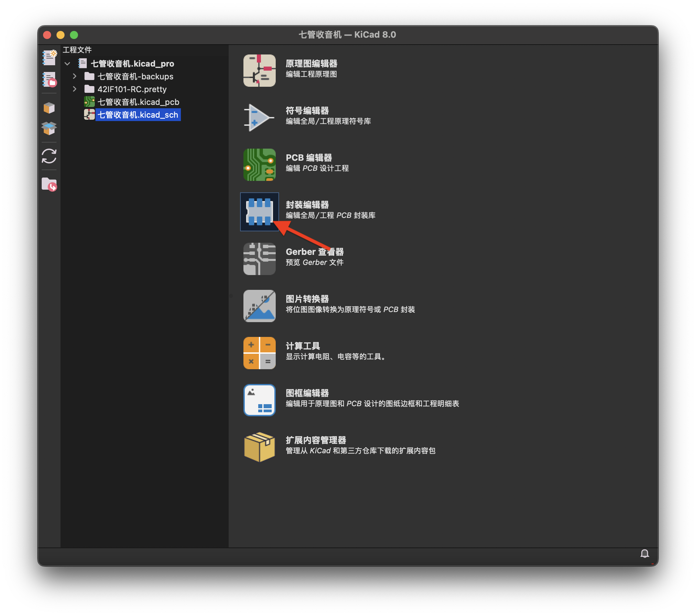This screenshot has width=696, height=616.
Task: Select the 七管收音机-backups folder row
Action: pos(135,76)
